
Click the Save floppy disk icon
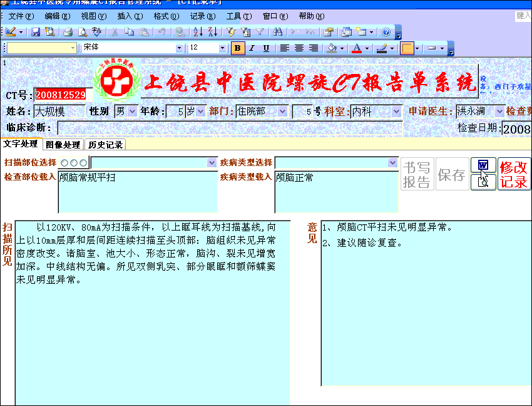[36, 32]
